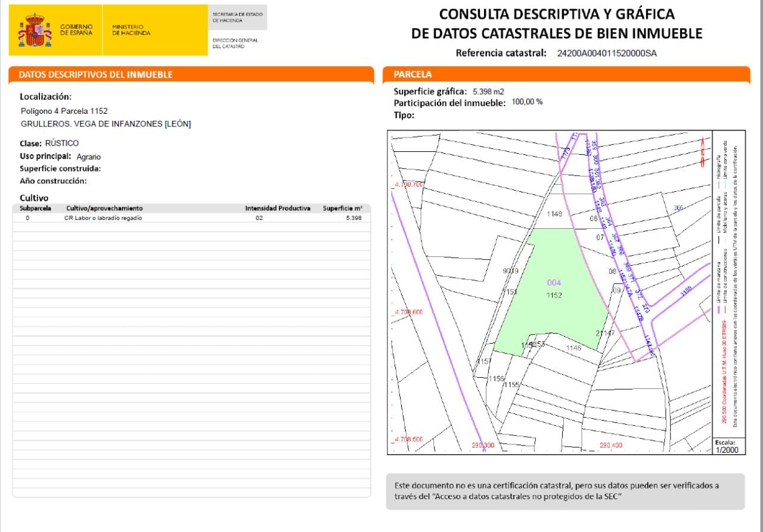The width and height of the screenshot is (763, 532).
Task: Click parcel 1146 on the map
Action: click(x=573, y=348)
